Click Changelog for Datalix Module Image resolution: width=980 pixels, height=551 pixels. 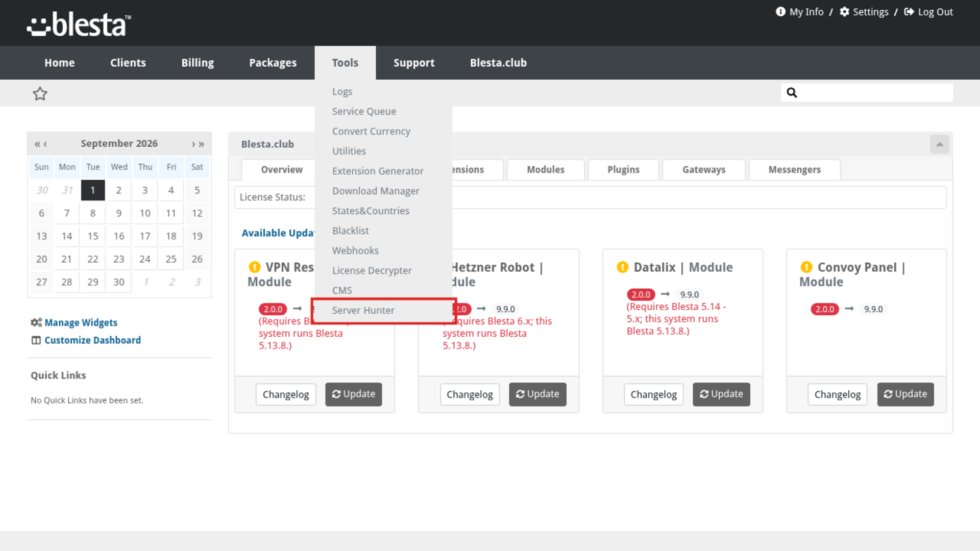653,394
